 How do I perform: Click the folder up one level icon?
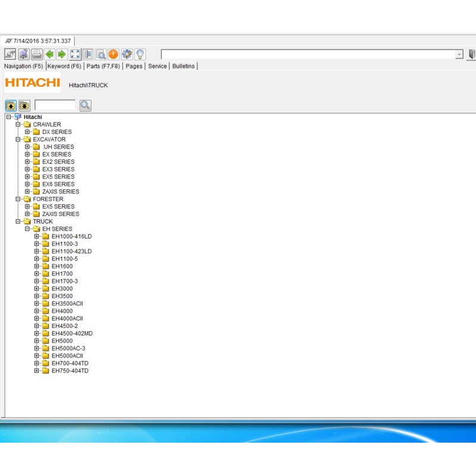(11, 106)
